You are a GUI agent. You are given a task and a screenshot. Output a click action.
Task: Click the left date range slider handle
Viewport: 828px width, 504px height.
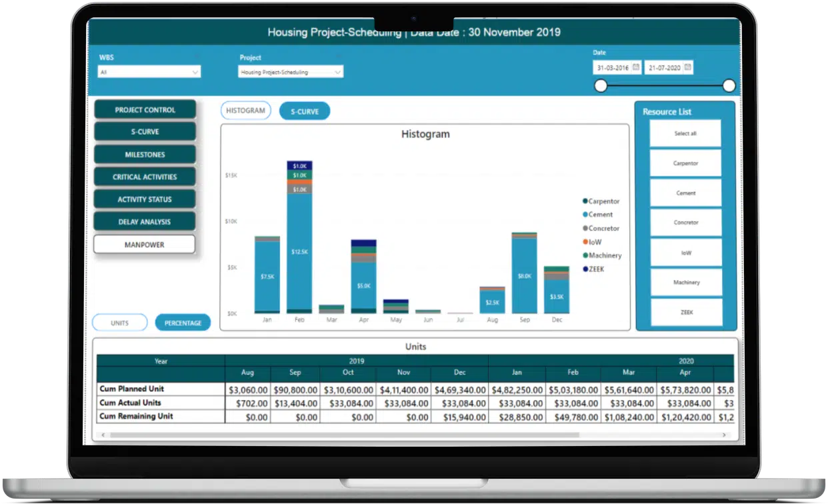tap(601, 85)
